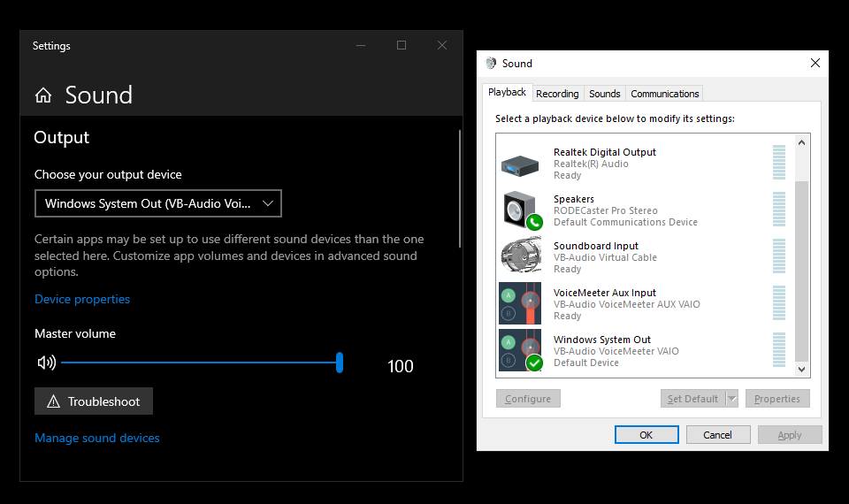Open Device properties link
The image size is (849, 504).
pos(82,299)
